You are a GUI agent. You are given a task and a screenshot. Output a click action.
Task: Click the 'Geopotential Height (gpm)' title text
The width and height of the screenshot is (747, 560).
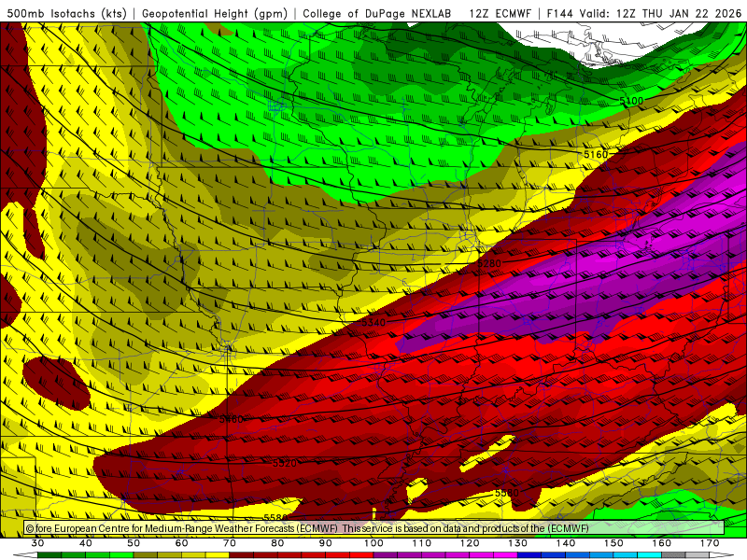(215, 14)
